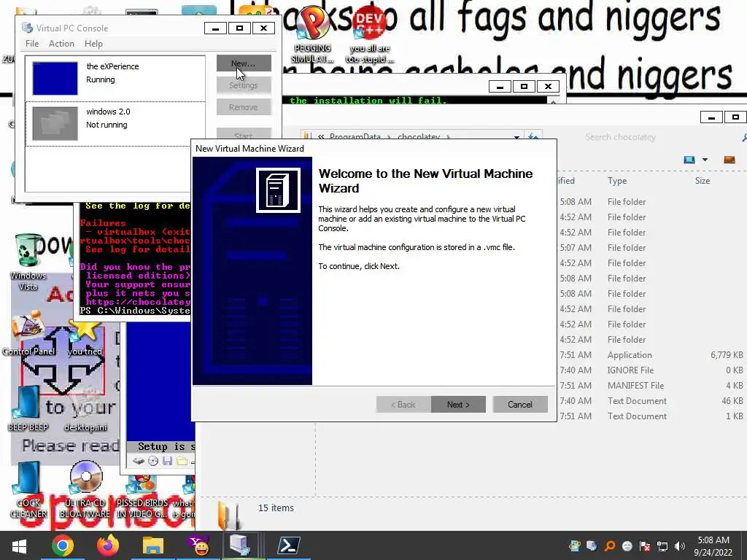Open Firefox from the taskbar
This screenshot has height=560, width=747.
tap(108, 545)
